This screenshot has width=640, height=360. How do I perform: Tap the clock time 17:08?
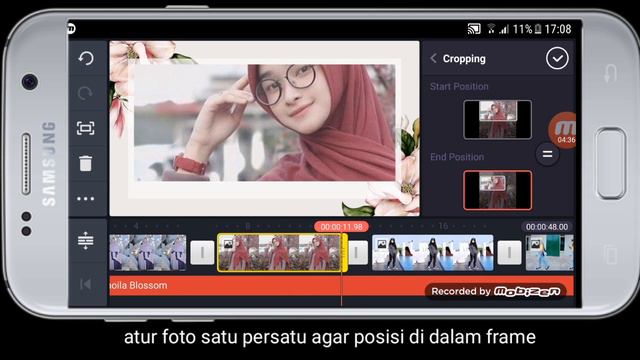click(x=558, y=29)
